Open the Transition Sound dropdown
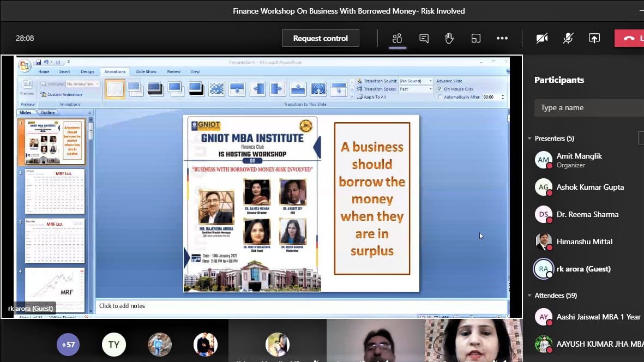 [430, 81]
